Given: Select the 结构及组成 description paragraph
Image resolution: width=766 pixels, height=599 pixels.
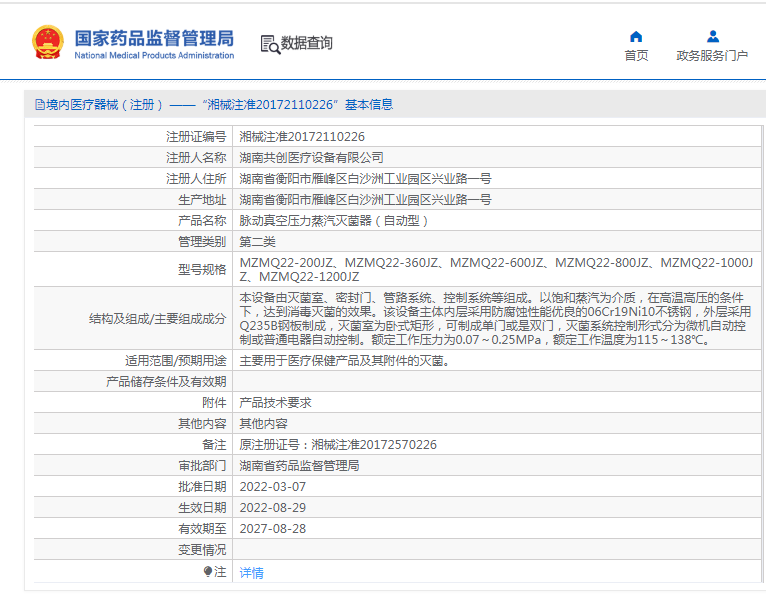Looking at the screenshot, I should [495, 318].
